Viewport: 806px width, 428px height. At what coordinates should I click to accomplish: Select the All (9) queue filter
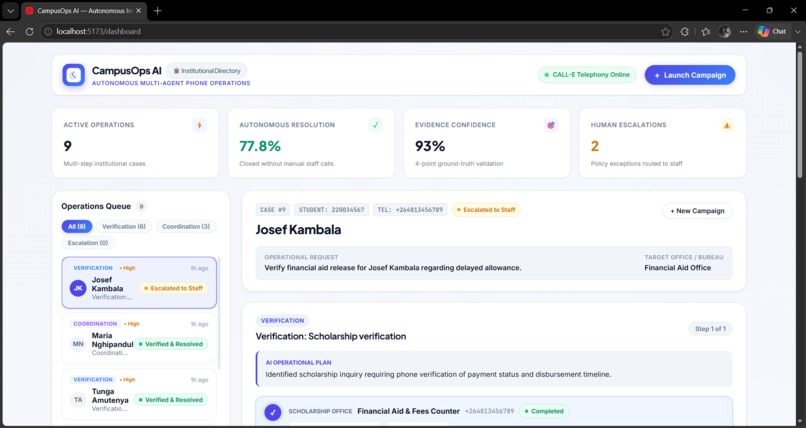point(77,227)
